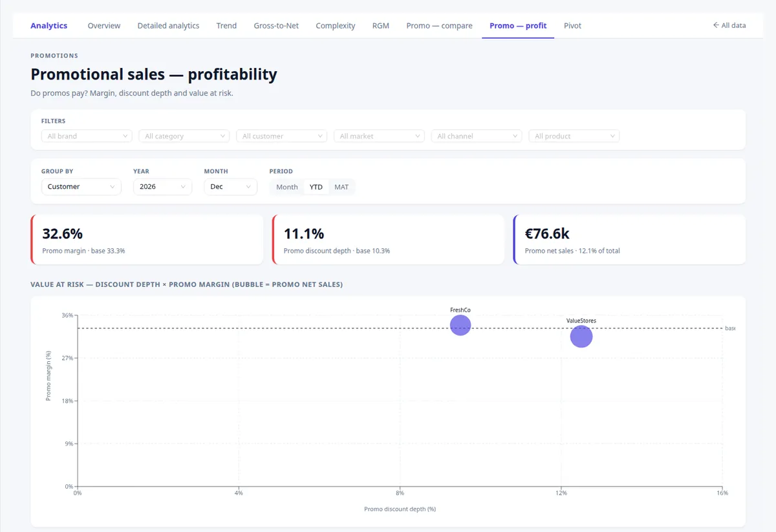
Task: Open the All market filter dropdown
Action: [379, 136]
